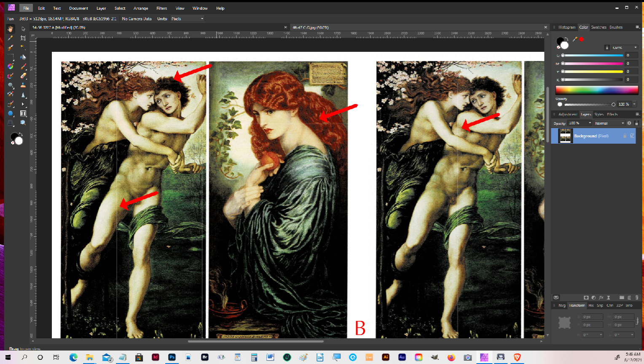Screen dimensions: 644x364
Task: Toggle the lock beside CMYK dropdown
Action: click(607, 48)
